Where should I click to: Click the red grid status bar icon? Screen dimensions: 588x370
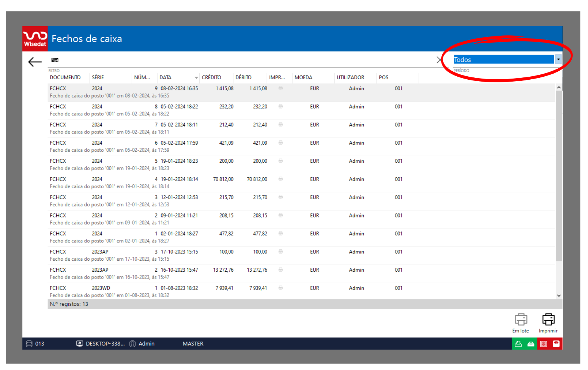[x=544, y=344]
